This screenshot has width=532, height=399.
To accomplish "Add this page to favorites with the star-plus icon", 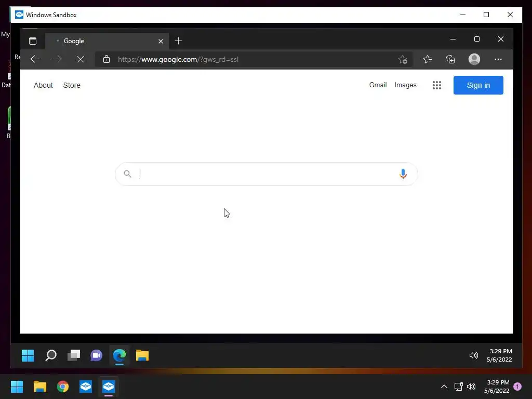I will coord(403,59).
